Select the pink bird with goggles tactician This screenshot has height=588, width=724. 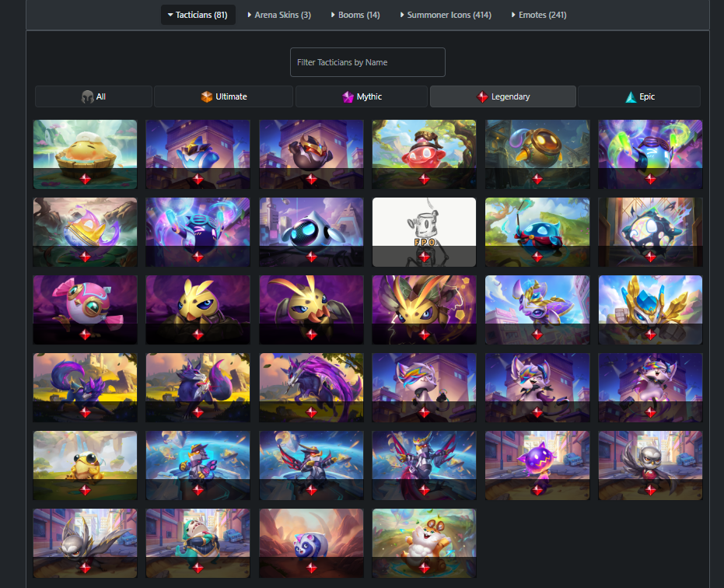(x=85, y=310)
